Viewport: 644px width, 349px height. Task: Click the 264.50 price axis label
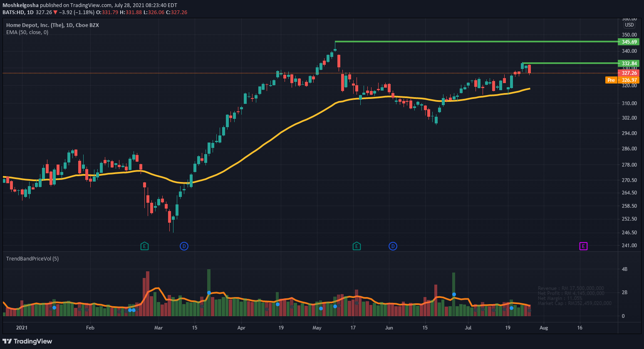tap(629, 193)
